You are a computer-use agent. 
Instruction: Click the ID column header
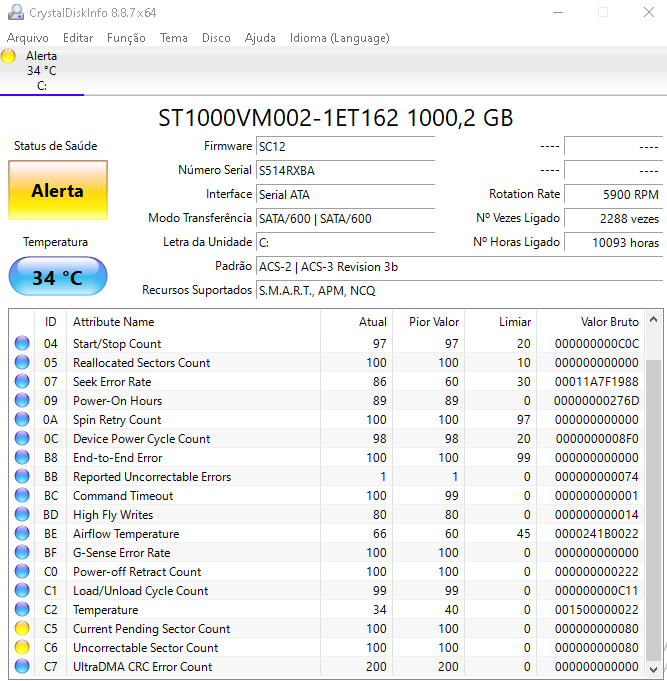(x=50, y=322)
